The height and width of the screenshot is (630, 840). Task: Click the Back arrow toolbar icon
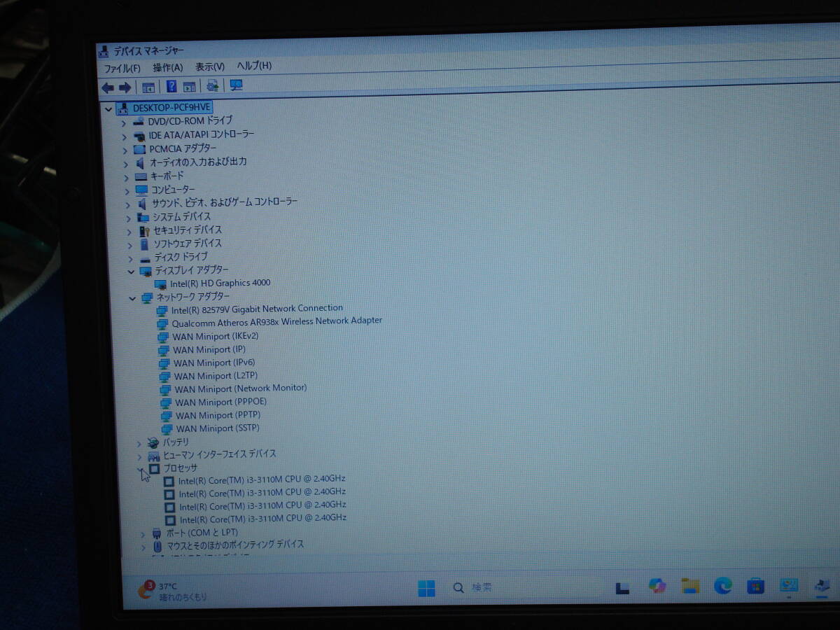107,87
